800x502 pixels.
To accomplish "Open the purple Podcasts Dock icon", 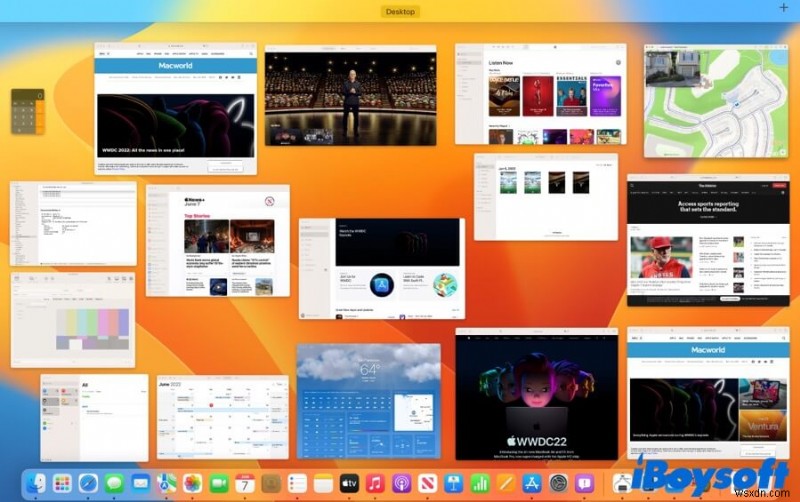I will coord(402,483).
